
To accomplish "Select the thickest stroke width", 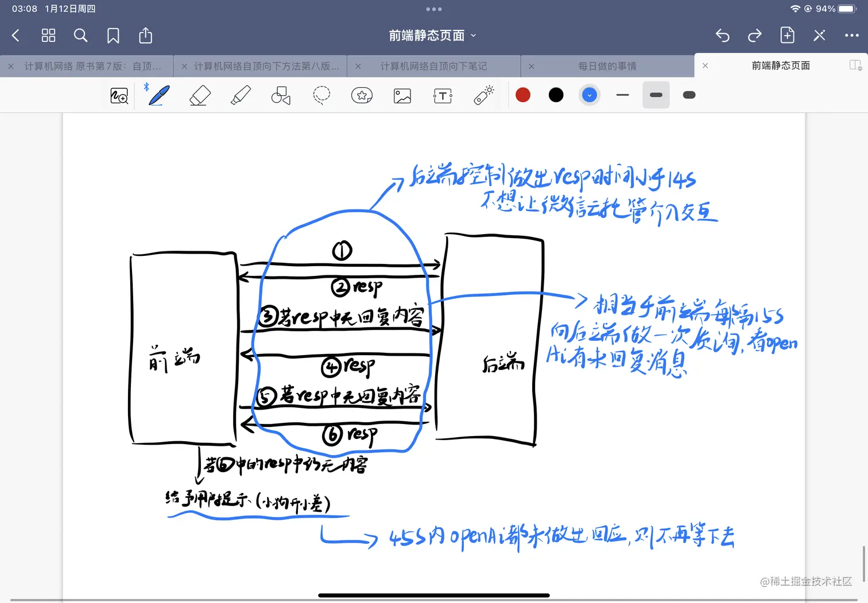I will 689,95.
